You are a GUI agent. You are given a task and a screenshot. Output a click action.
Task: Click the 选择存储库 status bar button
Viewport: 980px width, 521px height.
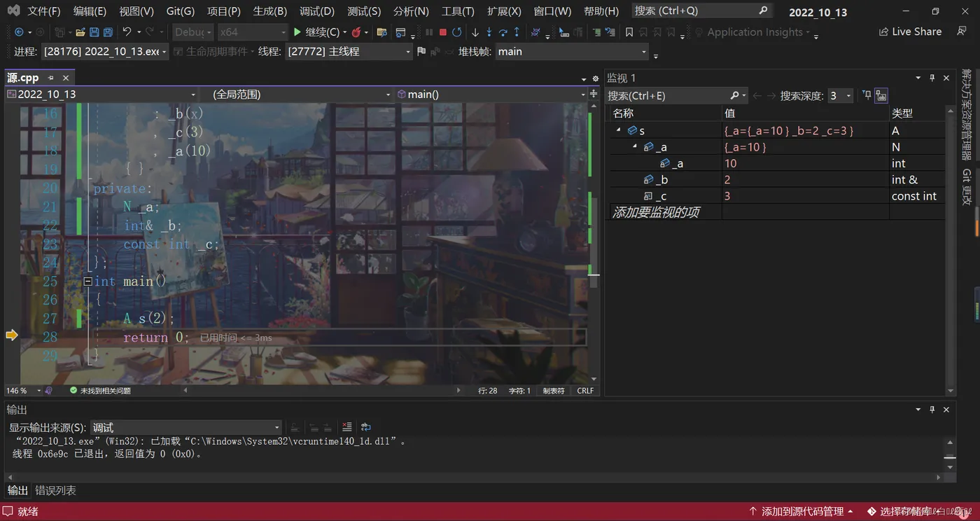tap(906, 512)
